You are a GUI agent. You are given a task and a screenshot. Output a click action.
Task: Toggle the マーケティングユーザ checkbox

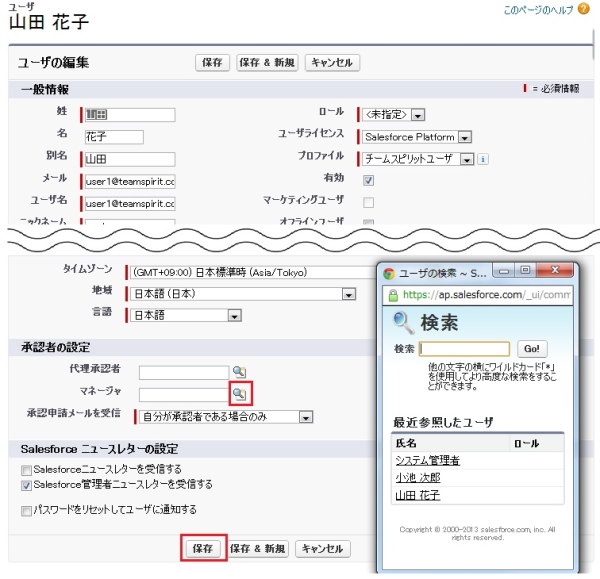click(368, 202)
